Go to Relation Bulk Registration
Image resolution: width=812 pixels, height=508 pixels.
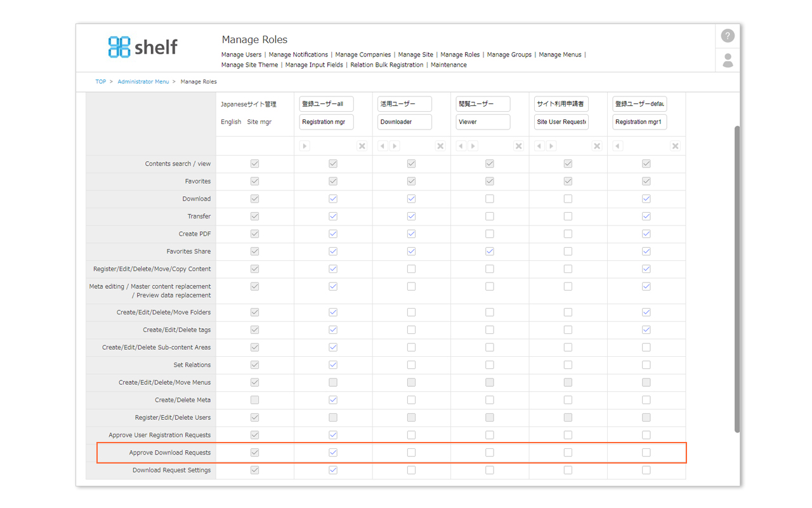click(x=387, y=65)
